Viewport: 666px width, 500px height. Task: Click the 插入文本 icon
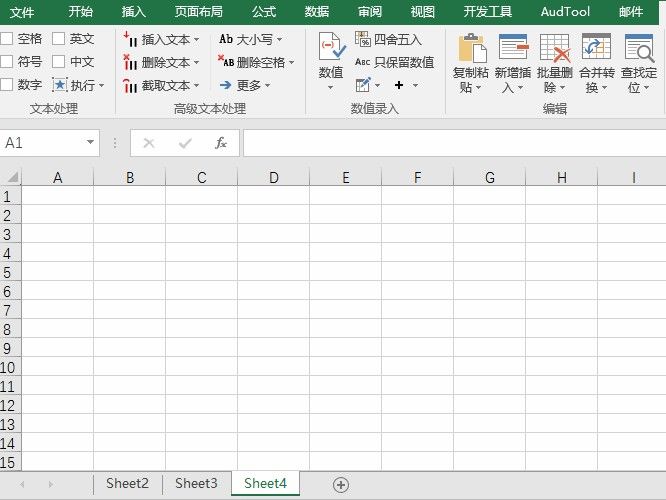[130, 39]
